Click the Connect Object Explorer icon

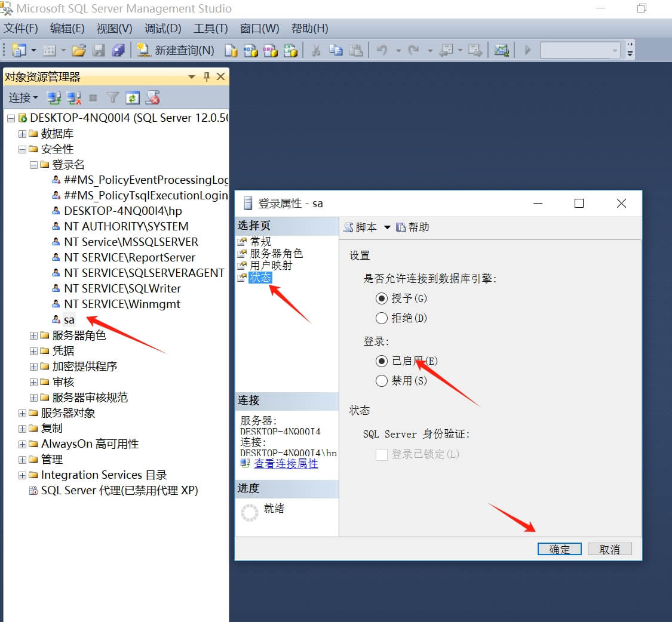pos(54,97)
